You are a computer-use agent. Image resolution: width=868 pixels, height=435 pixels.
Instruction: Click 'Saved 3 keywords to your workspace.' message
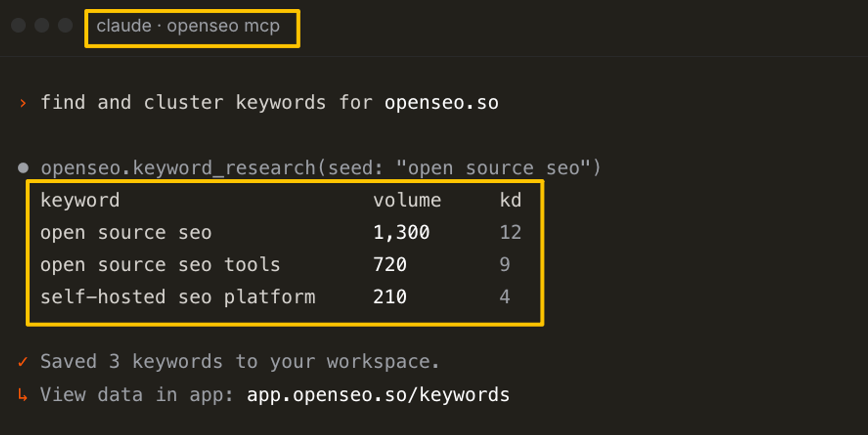pyautogui.click(x=240, y=362)
